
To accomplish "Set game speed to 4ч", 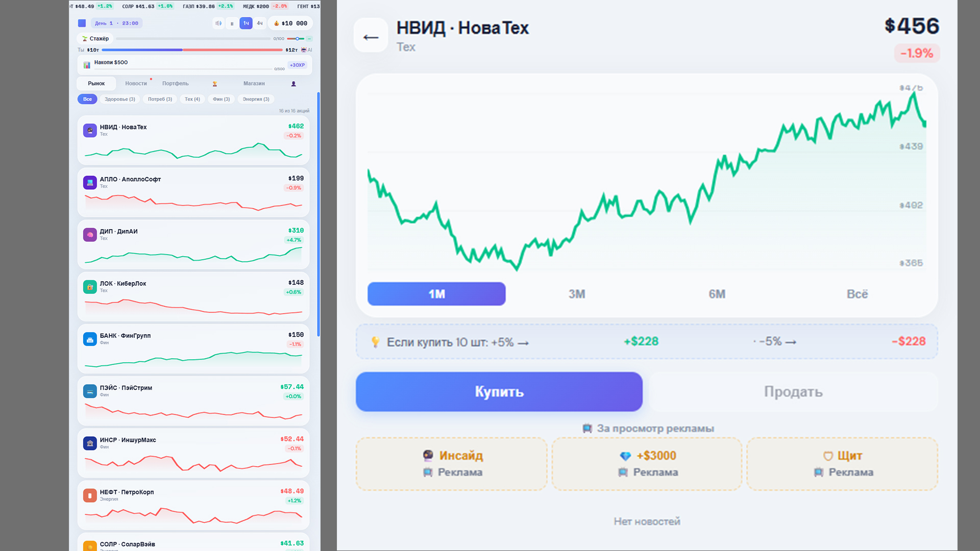I will [x=260, y=23].
